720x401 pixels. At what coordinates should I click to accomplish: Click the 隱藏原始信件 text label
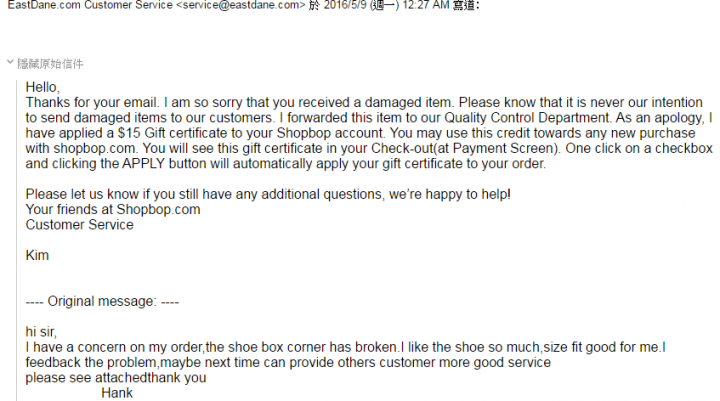click(51, 64)
